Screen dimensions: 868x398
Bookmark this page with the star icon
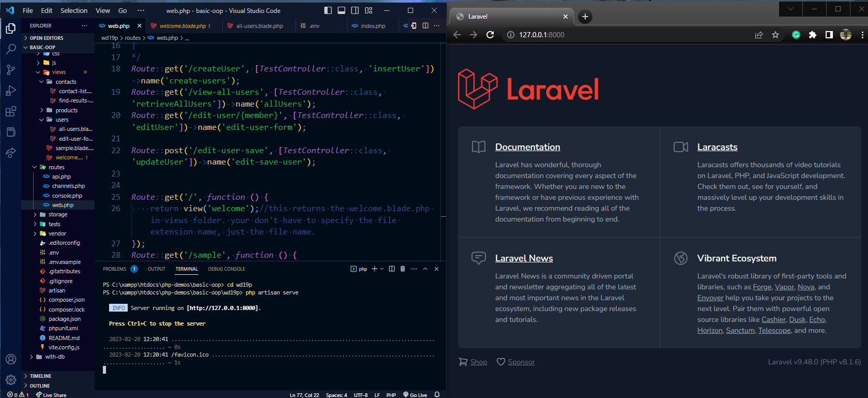(x=775, y=35)
